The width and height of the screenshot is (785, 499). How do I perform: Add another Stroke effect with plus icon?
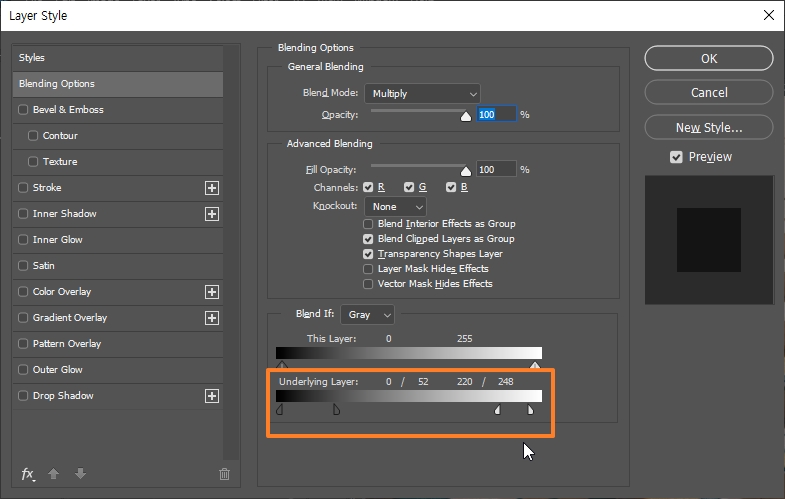pyautogui.click(x=212, y=188)
